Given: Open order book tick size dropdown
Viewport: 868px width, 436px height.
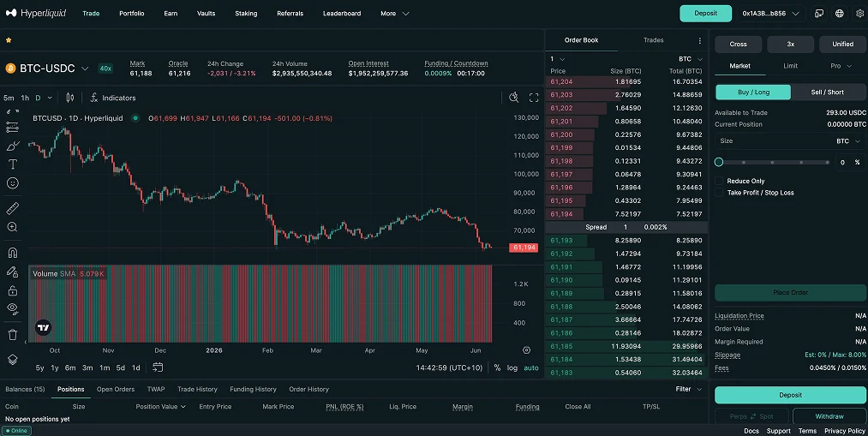Looking at the screenshot, I should click(x=558, y=59).
